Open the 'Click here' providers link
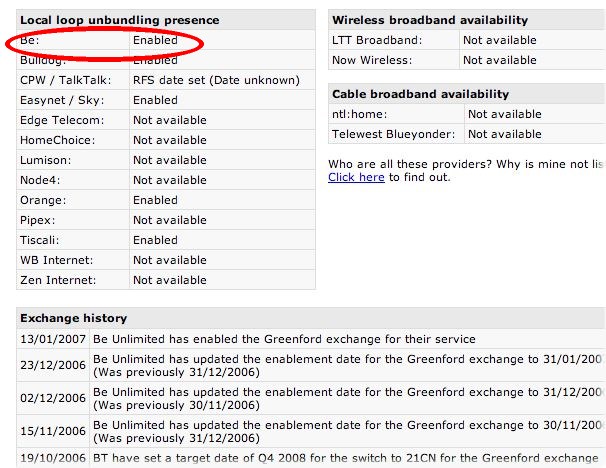The height and width of the screenshot is (468, 606). pyautogui.click(x=356, y=177)
